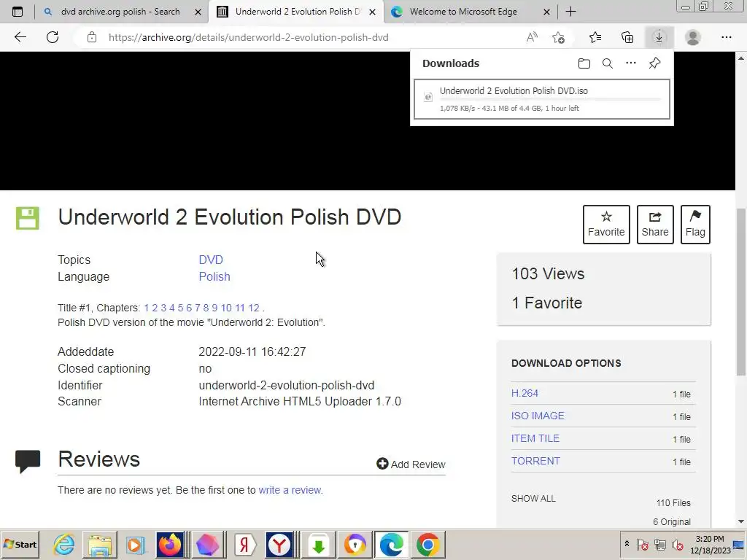747x560 pixels.
Task: Open Edge Settings and more menu
Action: (726, 37)
